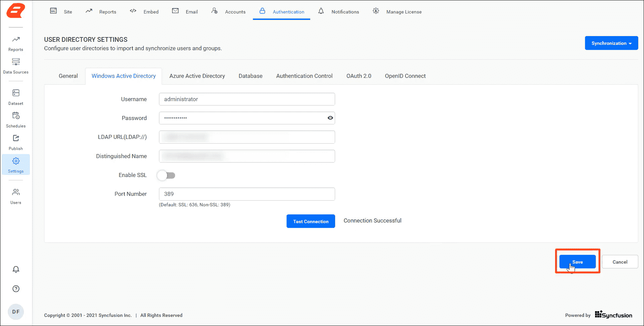Open the Manage License menu item

[x=404, y=12]
